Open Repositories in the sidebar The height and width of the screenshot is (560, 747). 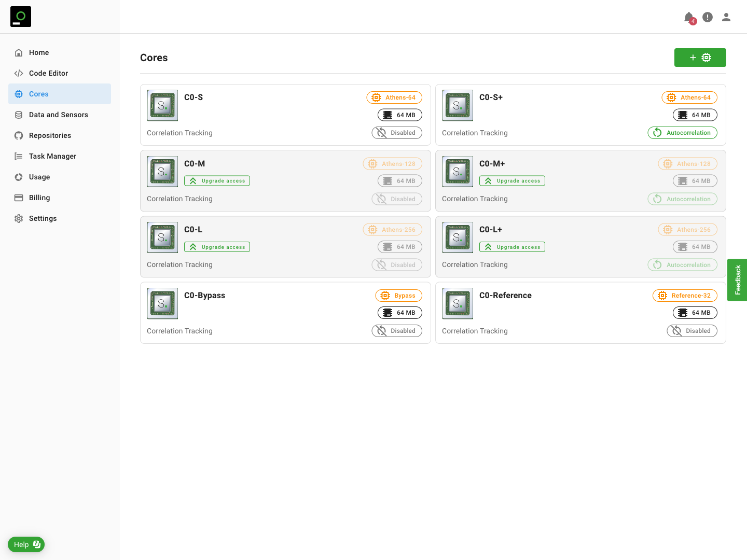click(x=50, y=135)
